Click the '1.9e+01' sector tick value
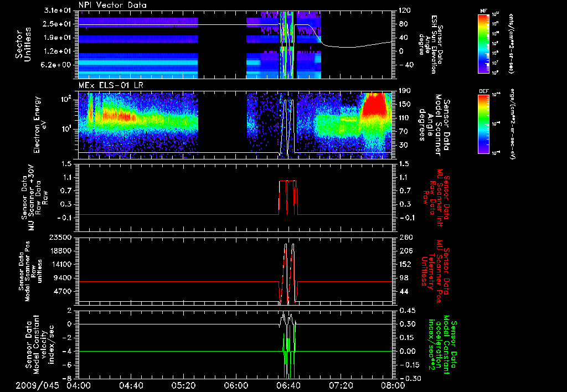This screenshot has width=567, height=392. [x=59, y=38]
